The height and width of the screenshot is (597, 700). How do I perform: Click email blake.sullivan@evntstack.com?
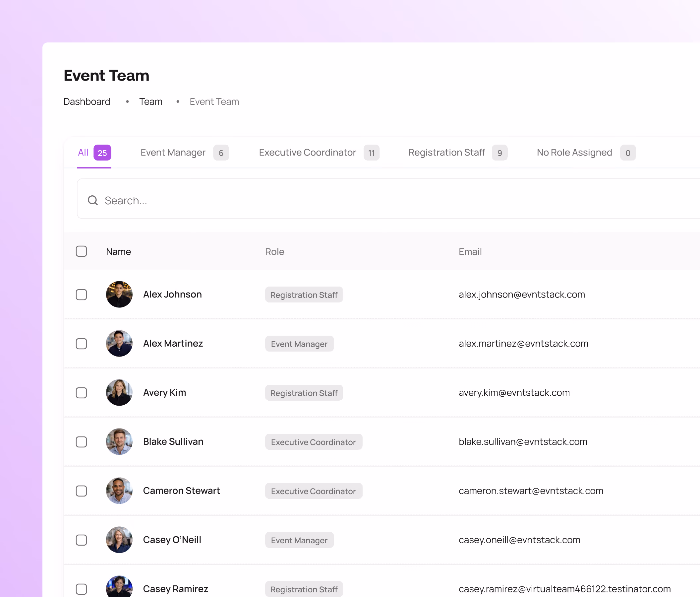tap(523, 441)
